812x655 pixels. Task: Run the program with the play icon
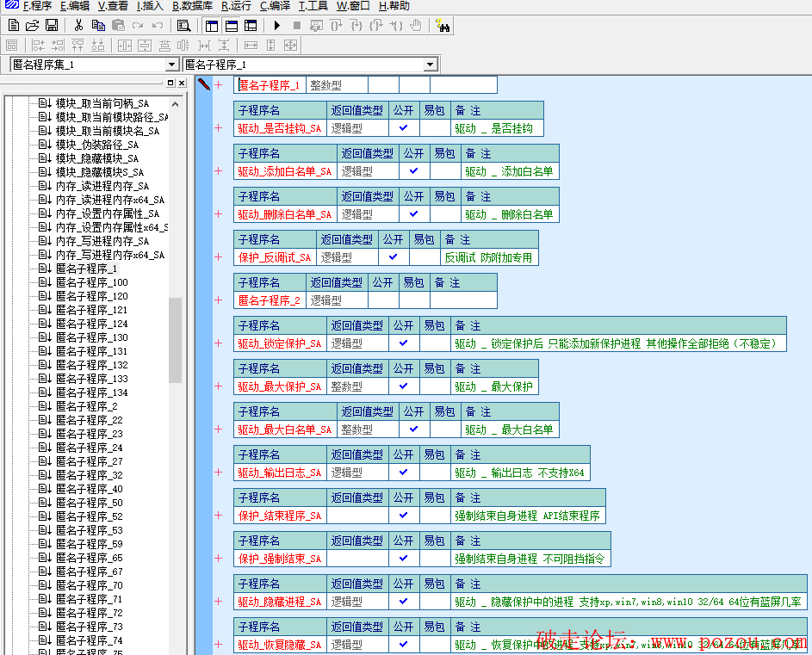click(x=277, y=25)
